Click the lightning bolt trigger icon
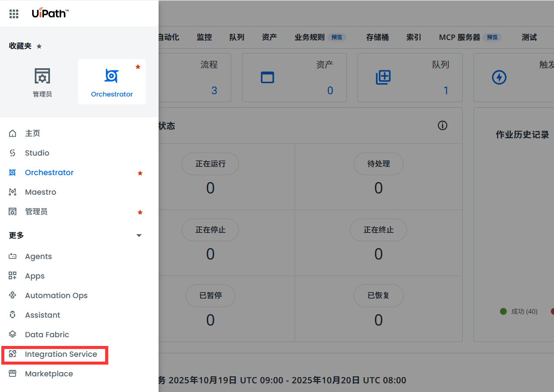This screenshot has height=392, width=554. pyautogui.click(x=499, y=77)
